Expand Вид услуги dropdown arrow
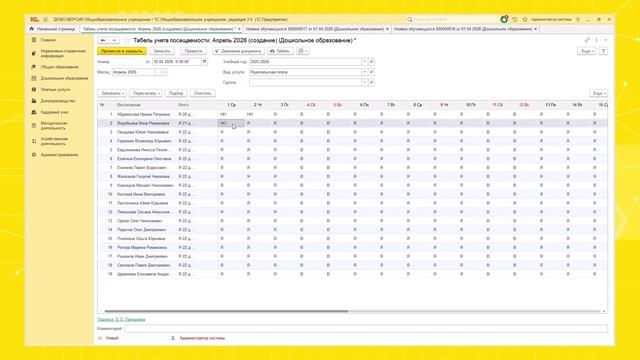The image size is (640, 360). pos(364,72)
